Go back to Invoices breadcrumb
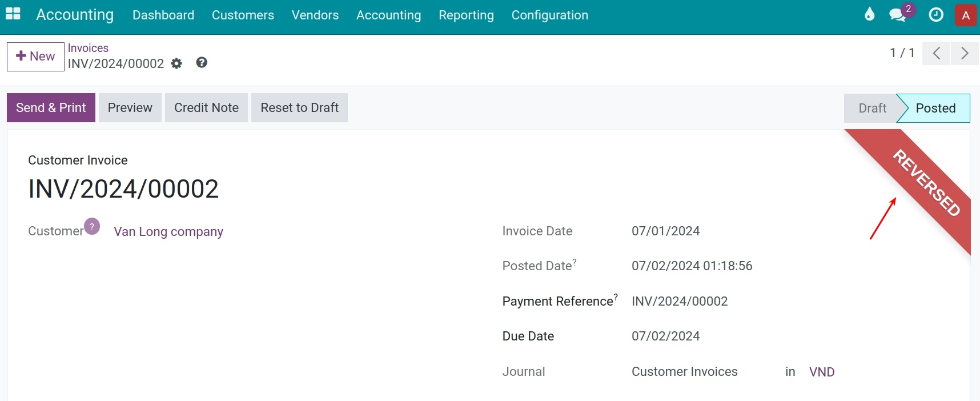Image resolution: width=980 pixels, height=401 pixels. tap(88, 48)
